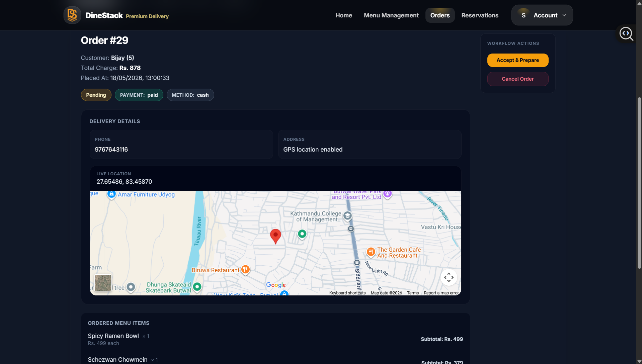Viewport: 642px width, 364px height.
Task: Click the code inspector magnifier icon
Action: coord(626,33)
